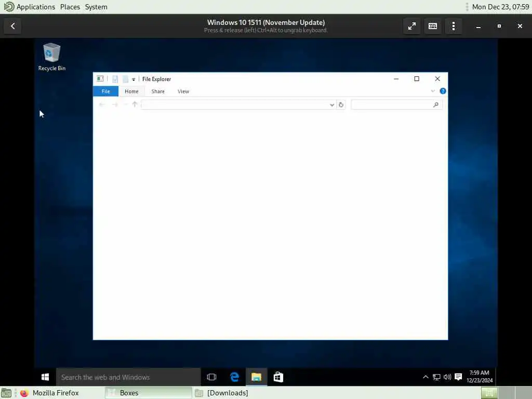Click the Windows taskbar clock 7:59 AM

point(479,377)
